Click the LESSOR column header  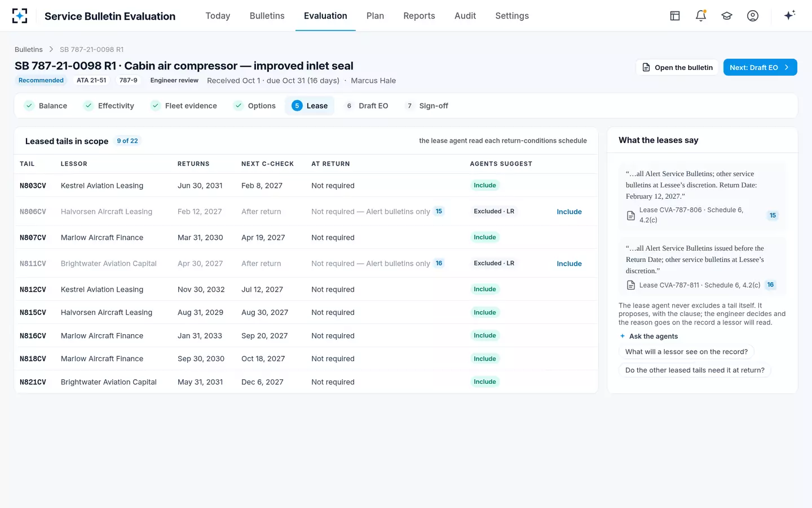74,164
